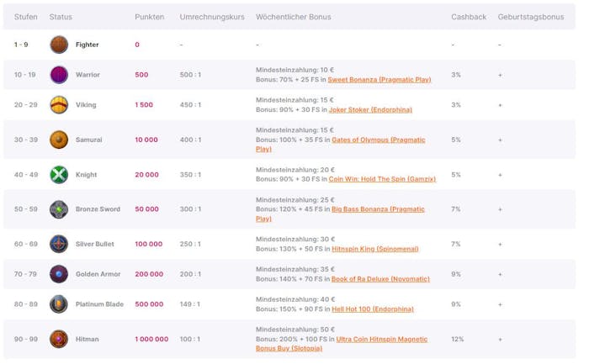
Task: Follow the Gates of Olympus link
Action: tap(378, 140)
